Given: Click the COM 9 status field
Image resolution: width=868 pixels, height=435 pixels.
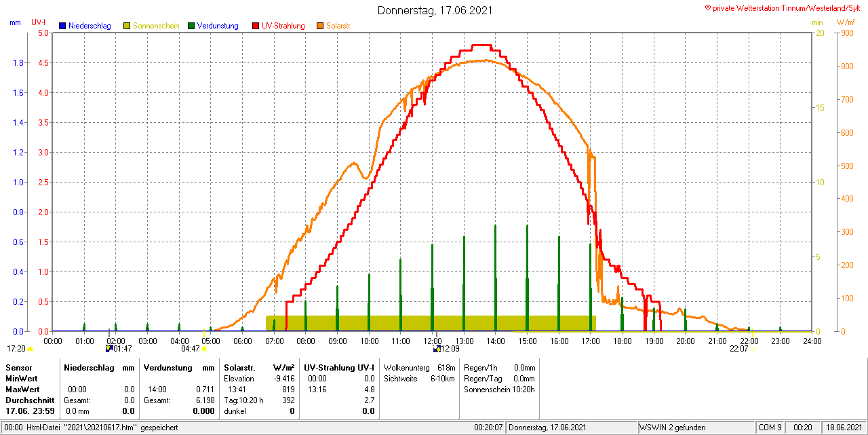Looking at the screenshot, I should (x=771, y=428).
